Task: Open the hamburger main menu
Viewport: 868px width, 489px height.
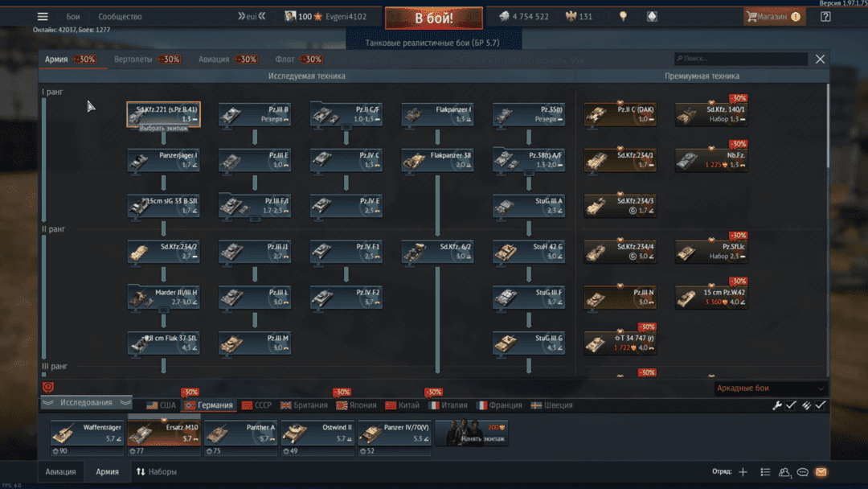Action: pos(43,17)
